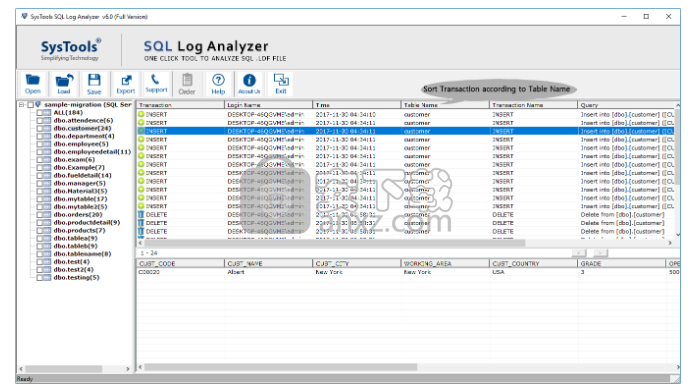Click the Order clipboard icon
The width and height of the screenshot is (697, 391).
pos(187,84)
